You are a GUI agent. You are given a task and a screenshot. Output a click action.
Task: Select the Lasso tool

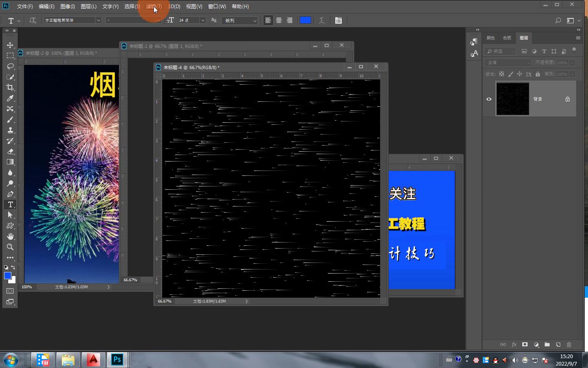click(10, 66)
